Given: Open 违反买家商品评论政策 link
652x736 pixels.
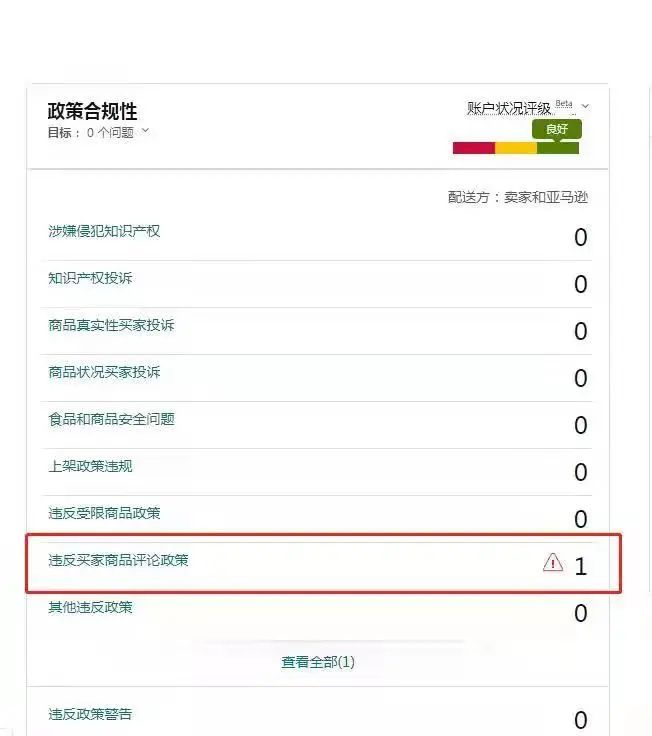Looking at the screenshot, I should click(x=118, y=560).
